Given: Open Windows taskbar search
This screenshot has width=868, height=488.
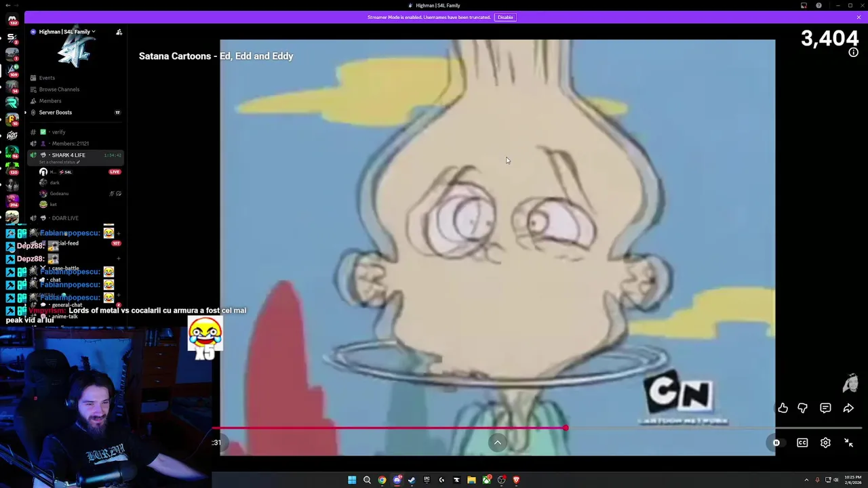Looking at the screenshot, I should (367, 480).
